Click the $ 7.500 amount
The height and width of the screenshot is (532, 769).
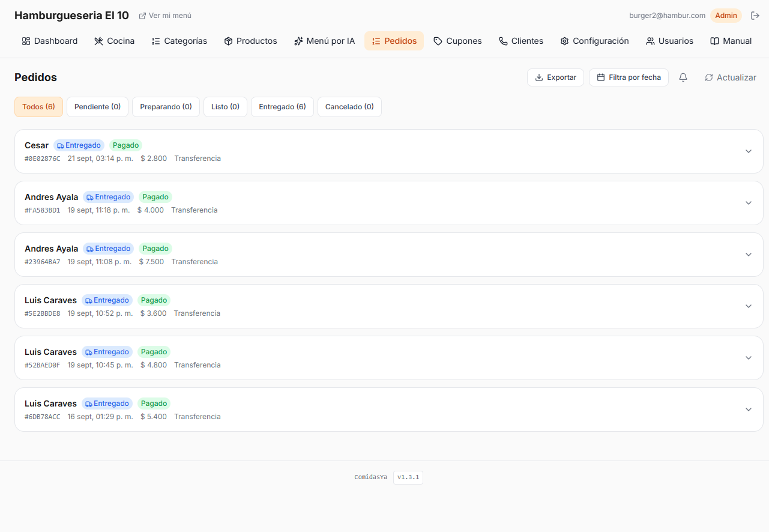tap(151, 262)
